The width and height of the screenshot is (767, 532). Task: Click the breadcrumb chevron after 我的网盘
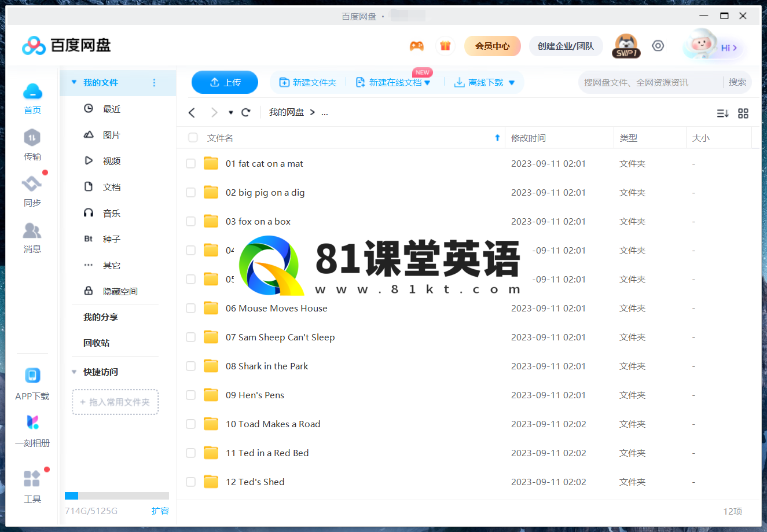tap(313, 112)
